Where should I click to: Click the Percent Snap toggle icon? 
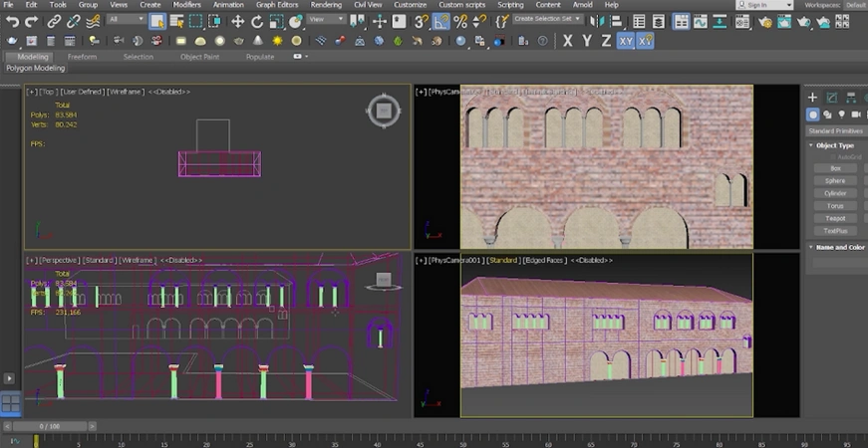pos(460,22)
